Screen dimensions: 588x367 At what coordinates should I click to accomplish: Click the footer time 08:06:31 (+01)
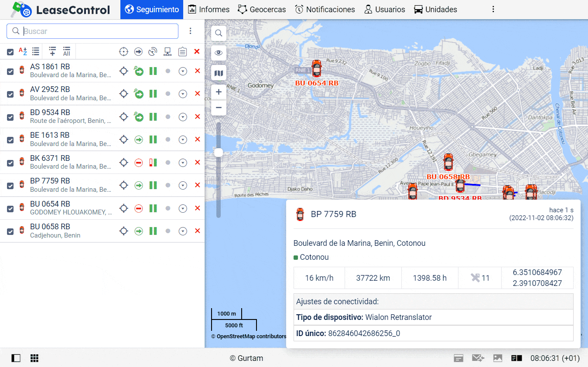click(555, 358)
